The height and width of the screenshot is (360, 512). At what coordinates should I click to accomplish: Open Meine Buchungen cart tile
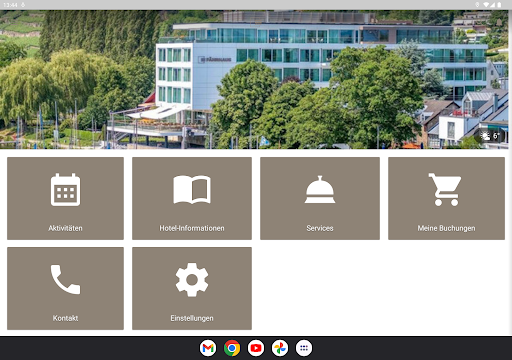(446, 198)
